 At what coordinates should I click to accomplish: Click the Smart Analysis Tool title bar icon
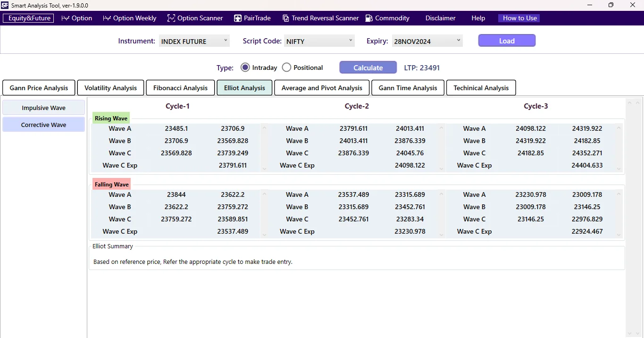point(5,5)
